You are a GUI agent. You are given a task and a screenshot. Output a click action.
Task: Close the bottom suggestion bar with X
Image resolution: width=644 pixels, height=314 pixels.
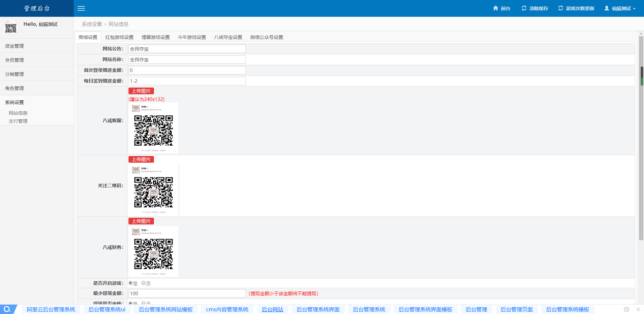click(x=638, y=309)
